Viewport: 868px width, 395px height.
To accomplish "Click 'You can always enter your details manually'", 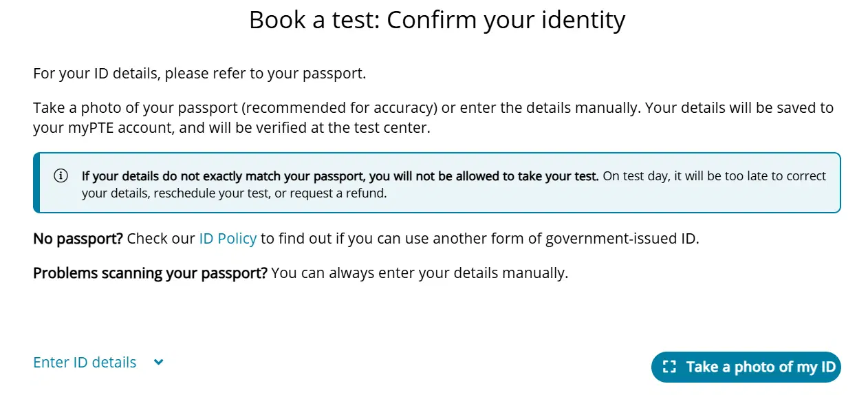I will point(420,273).
